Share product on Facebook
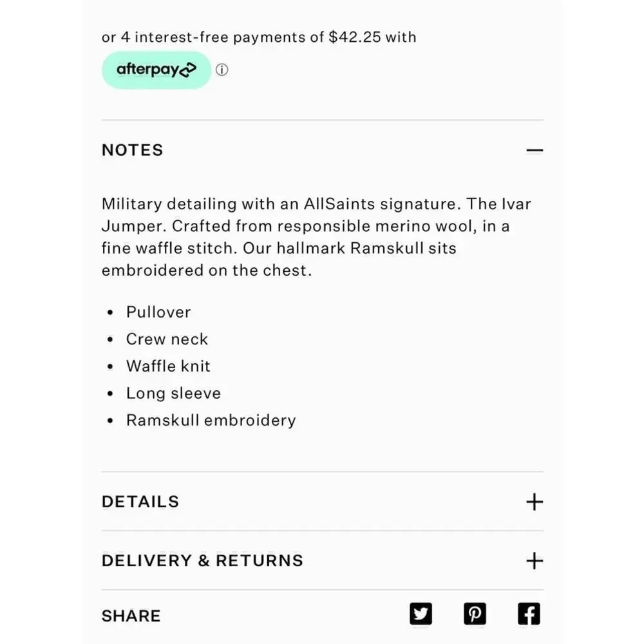The height and width of the screenshot is (644, 644). (529, 614)
